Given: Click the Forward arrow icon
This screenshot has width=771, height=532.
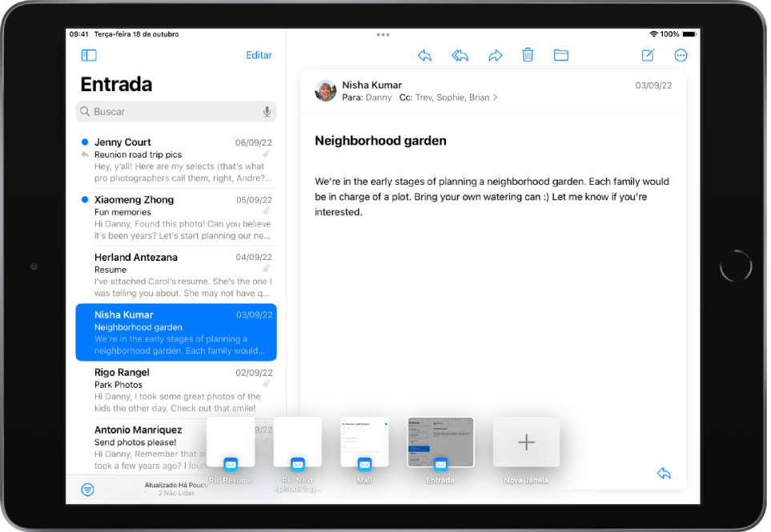Looking at the screenshot, I should point(495,55).
